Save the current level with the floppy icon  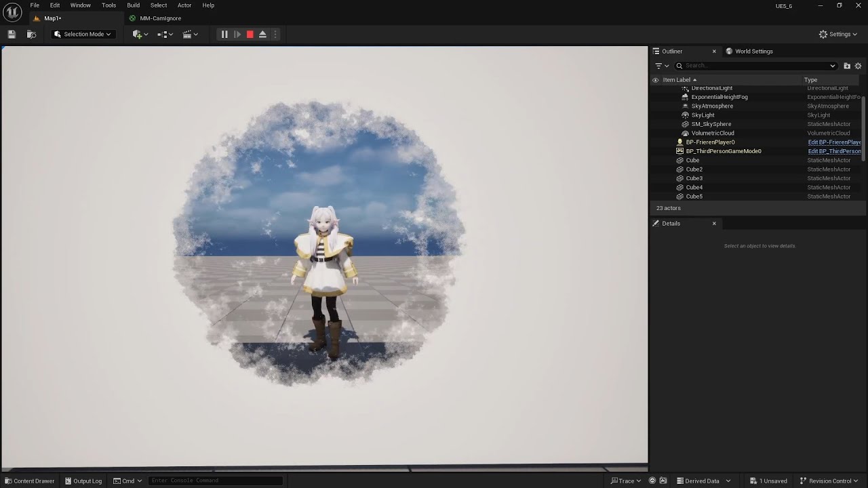click(12, 34)
